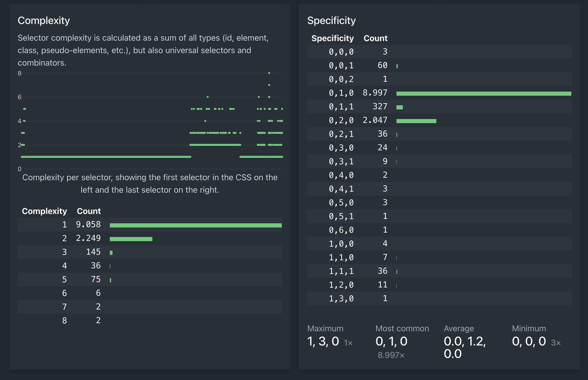588x380 pixels.
Task: Click the green bar for complexity 2
Action: [131, 239]
